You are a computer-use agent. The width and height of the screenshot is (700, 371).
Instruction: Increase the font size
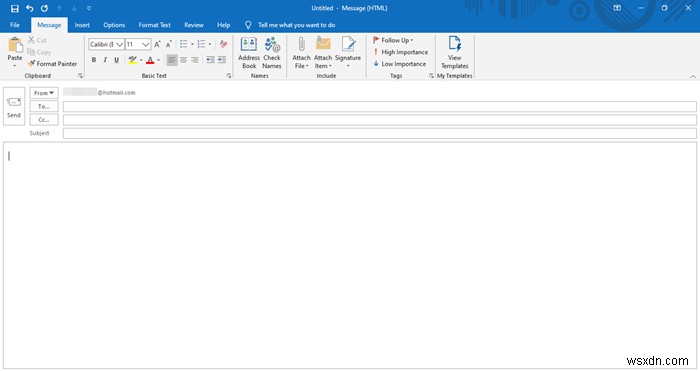(157, 44)
